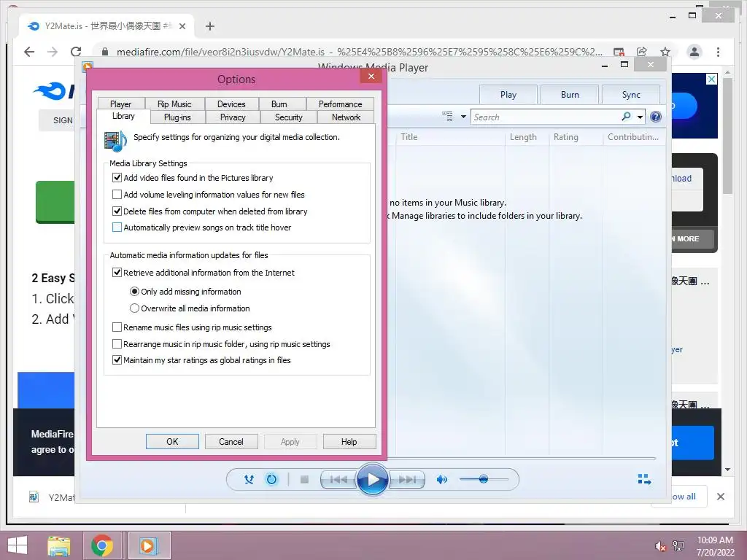Open a new Chrome tab
747x560 pixels.
click(210, 26)
